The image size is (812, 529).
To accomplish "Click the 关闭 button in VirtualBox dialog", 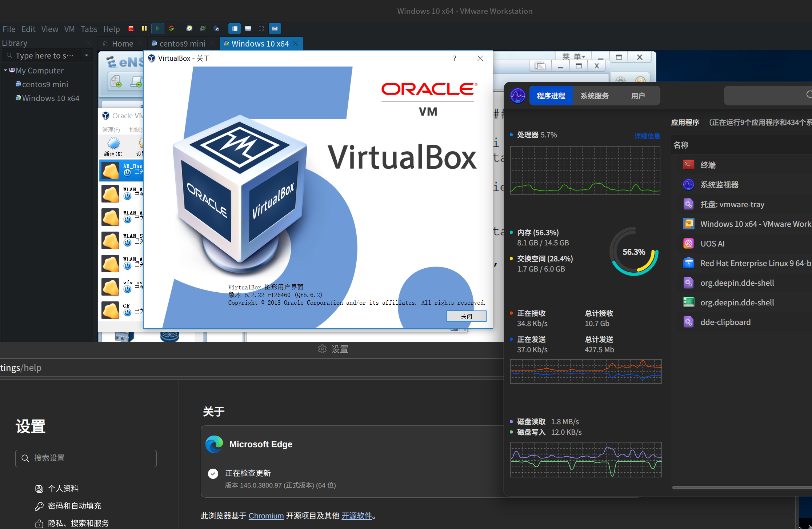I will 466,316.
